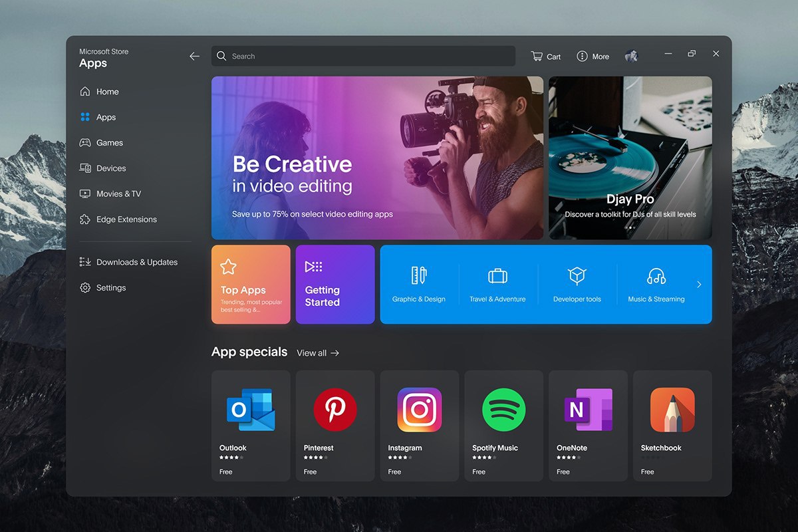The image size is (798, 532).
Task: Open Settings label in the sidebar
Action: pyautogui.click(x=111, y=288)
